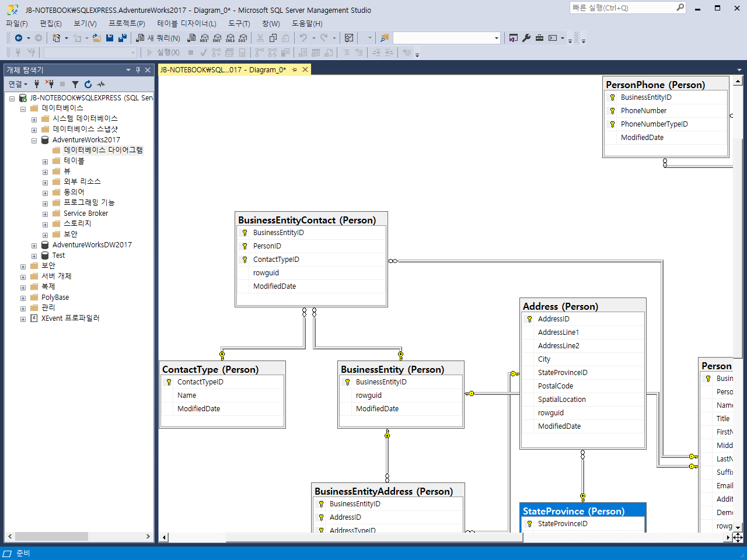This screenshot has height=560, width=747.
Task: Click the Database Engine Query icon
Action: pyautogui.click(x=191, y=38)
